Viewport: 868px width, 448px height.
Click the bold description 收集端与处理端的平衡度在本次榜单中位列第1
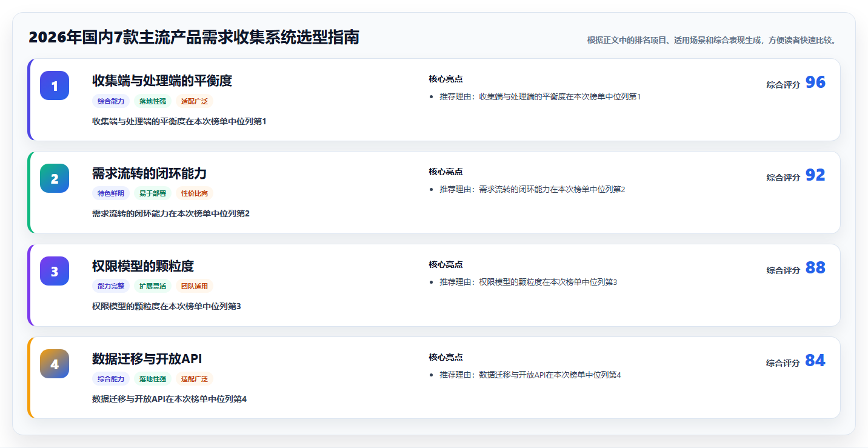pyautogui.click(x=179, y=121)
